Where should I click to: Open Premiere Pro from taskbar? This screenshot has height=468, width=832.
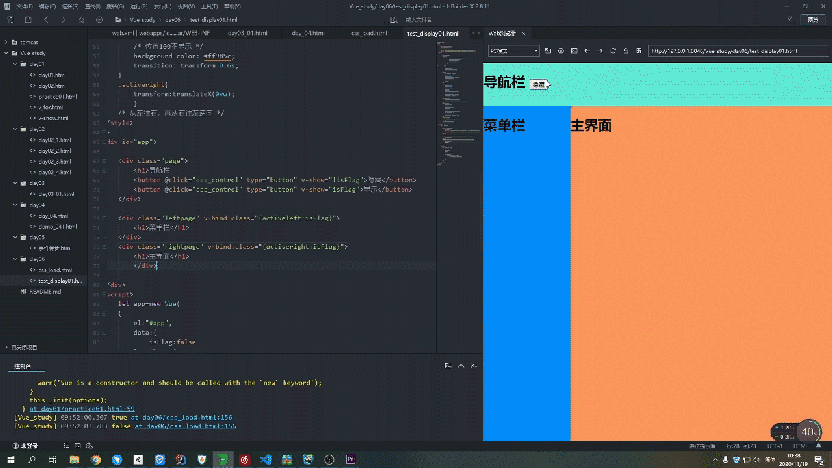(x=351, y=460)
